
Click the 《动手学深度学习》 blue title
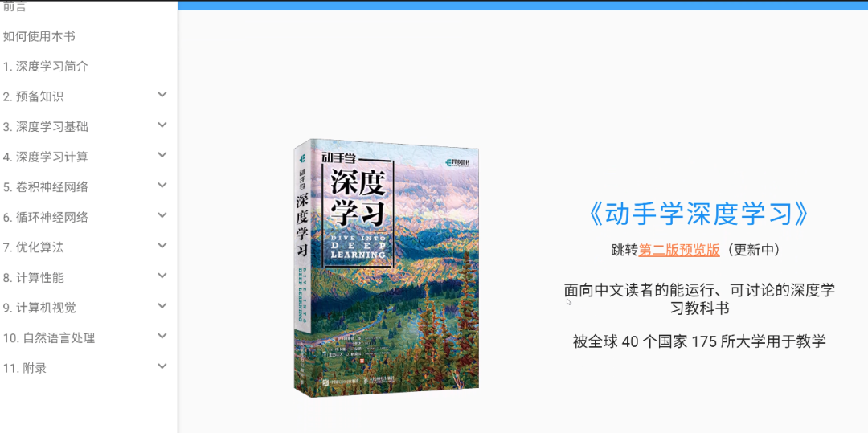[699, 214]
